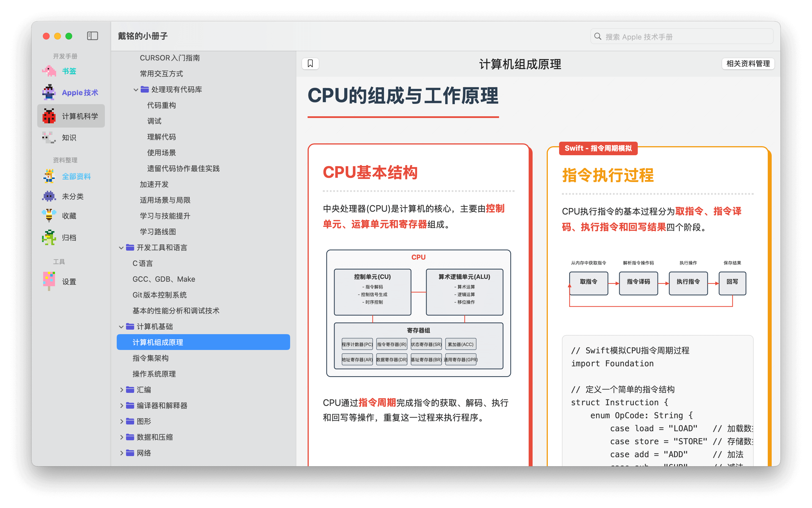This screenshot has height=508, width=812.
Task: Expand the 图形 folder
Action: tap(122, 421)
